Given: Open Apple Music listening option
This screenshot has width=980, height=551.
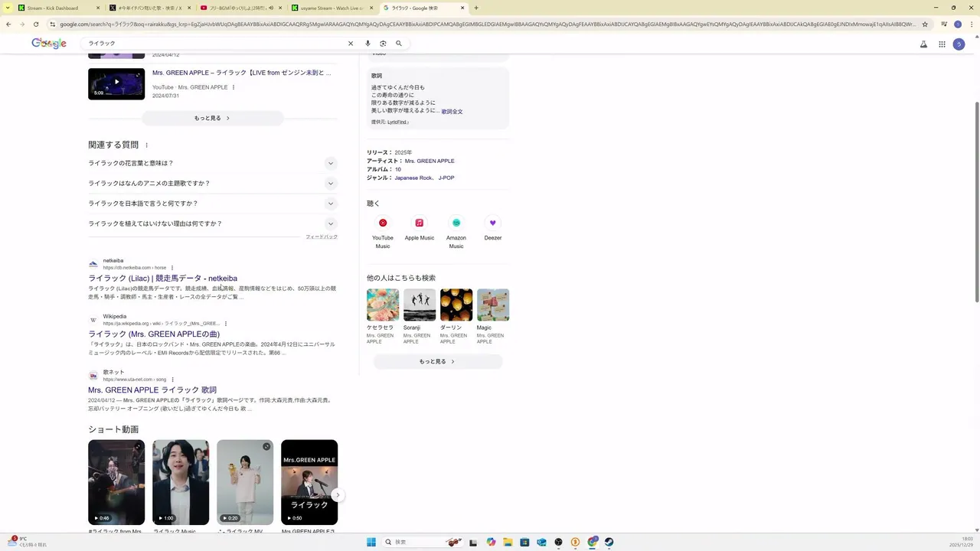Looking at the screenshot, I should click(x=420, y=229).
